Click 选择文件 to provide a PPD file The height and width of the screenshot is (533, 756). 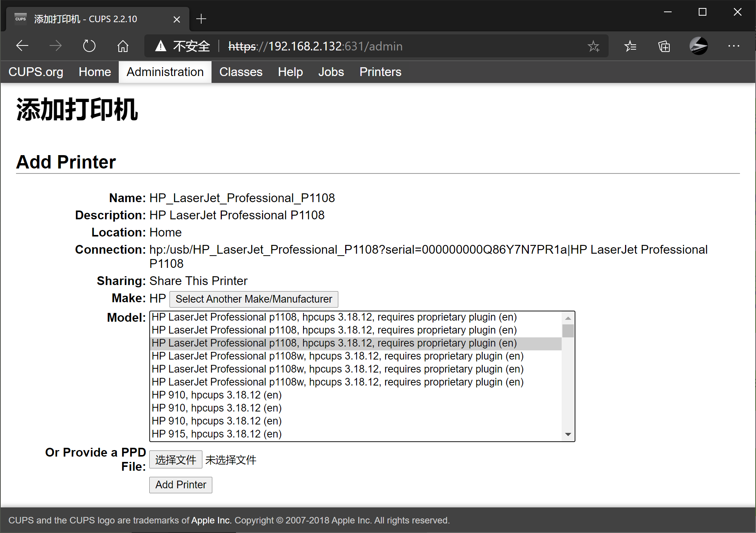(x=176, y=459)
